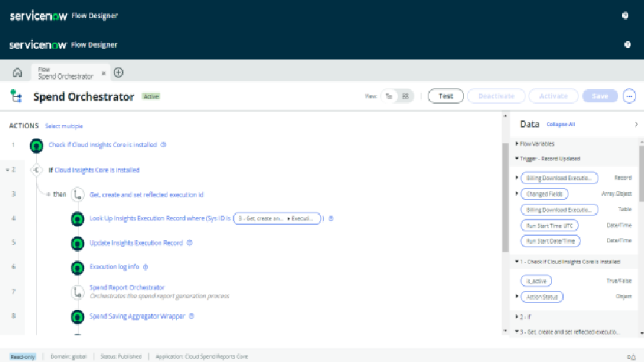Click the status bar right corner icon
This screenshot has width=644, height=362.
tap(631, 357)
